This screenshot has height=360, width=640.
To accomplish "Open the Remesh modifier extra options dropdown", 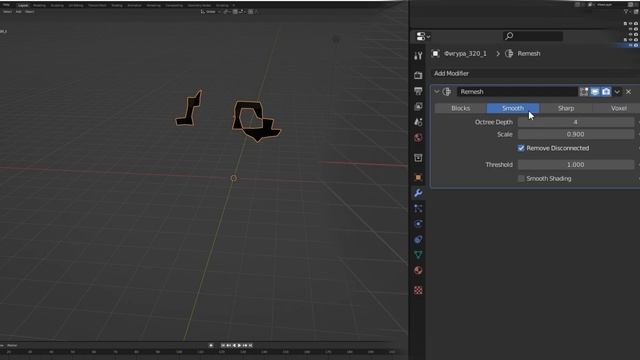I will [x=617, y=92].
